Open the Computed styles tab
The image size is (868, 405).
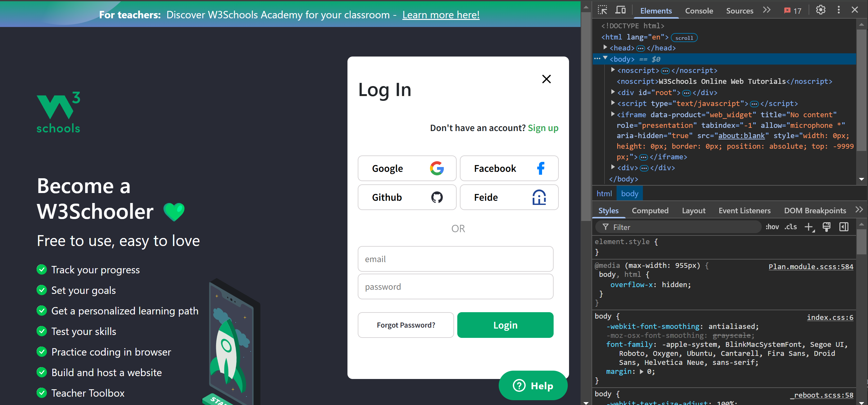point(650,210)
